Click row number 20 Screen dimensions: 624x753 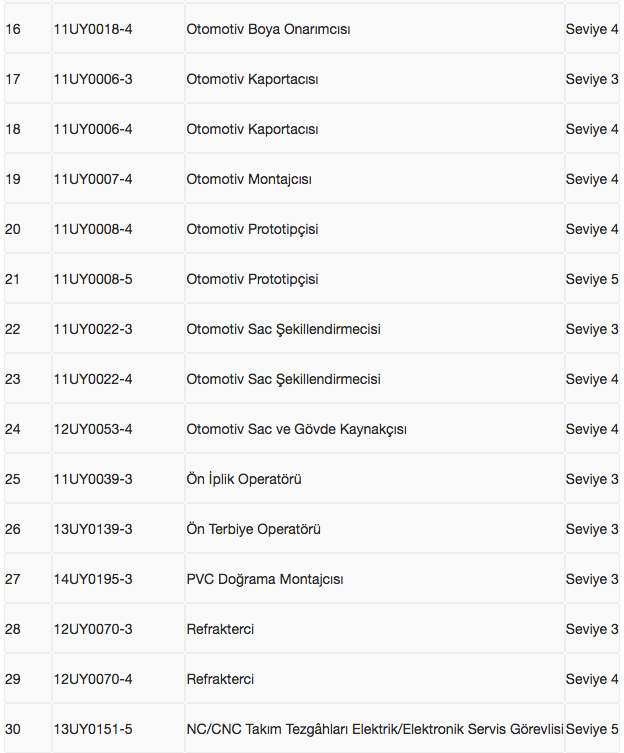[13, 229]
